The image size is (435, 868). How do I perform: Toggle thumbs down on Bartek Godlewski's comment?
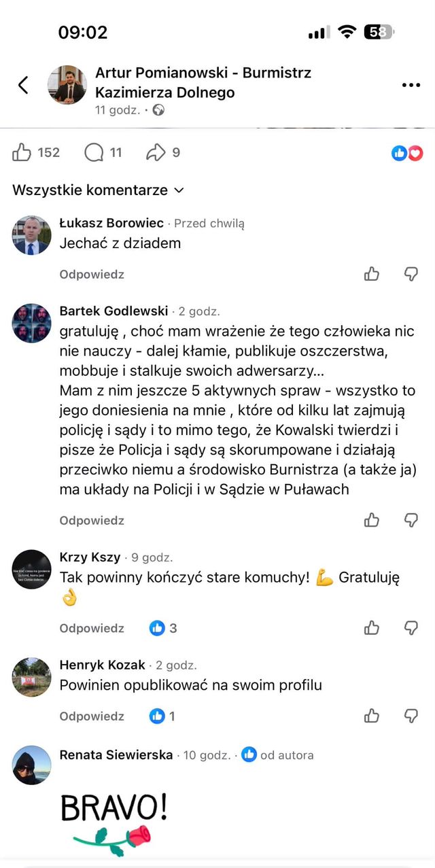411,520
